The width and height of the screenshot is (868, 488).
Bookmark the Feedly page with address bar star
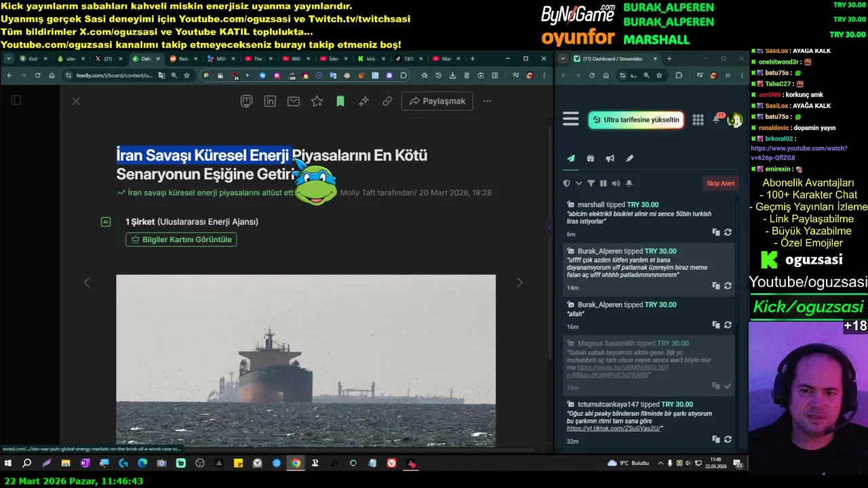186,75
